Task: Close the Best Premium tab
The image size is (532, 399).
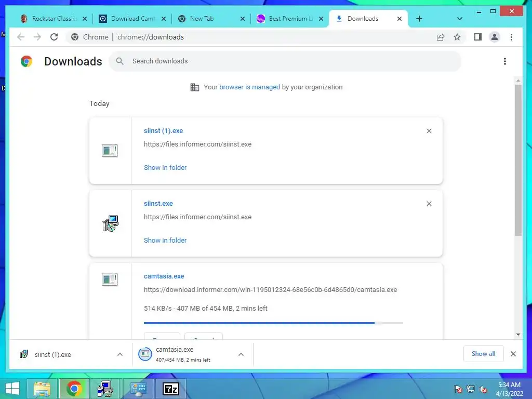Action: [x=321, y=19]
